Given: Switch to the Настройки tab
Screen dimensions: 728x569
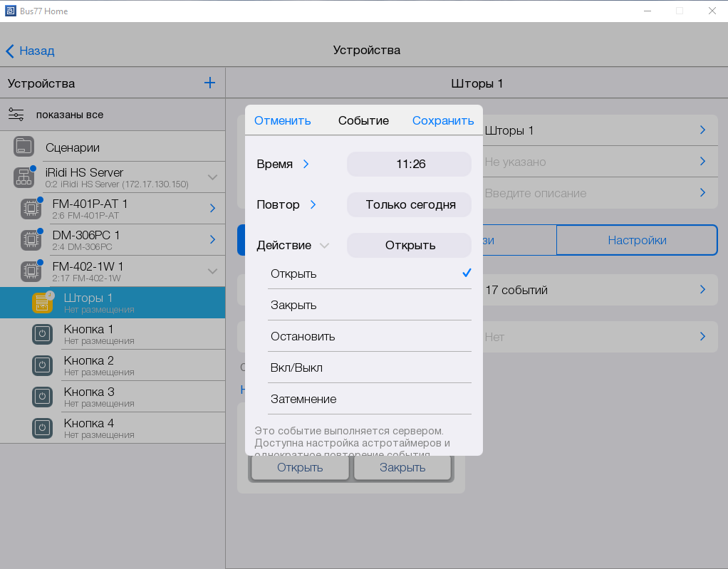Looking at the screenshot, I should click(636, 240).
